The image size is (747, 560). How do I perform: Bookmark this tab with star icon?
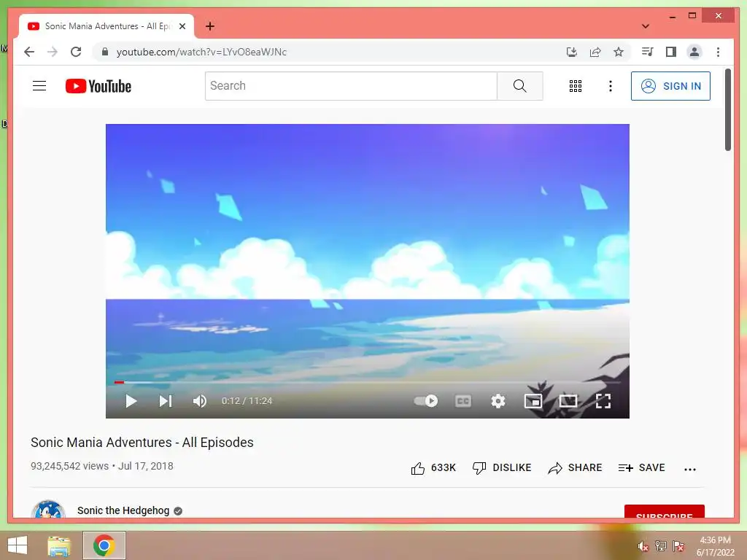[619, 52]
